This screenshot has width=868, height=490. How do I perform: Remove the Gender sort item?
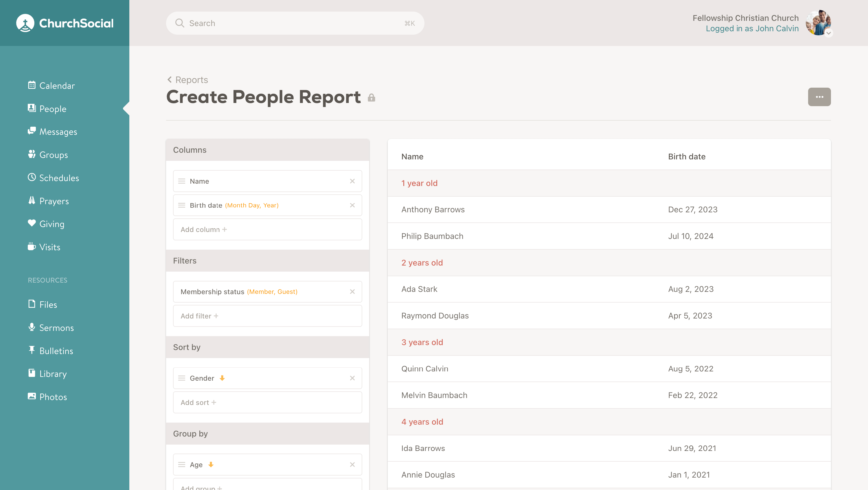coord(352,378)
